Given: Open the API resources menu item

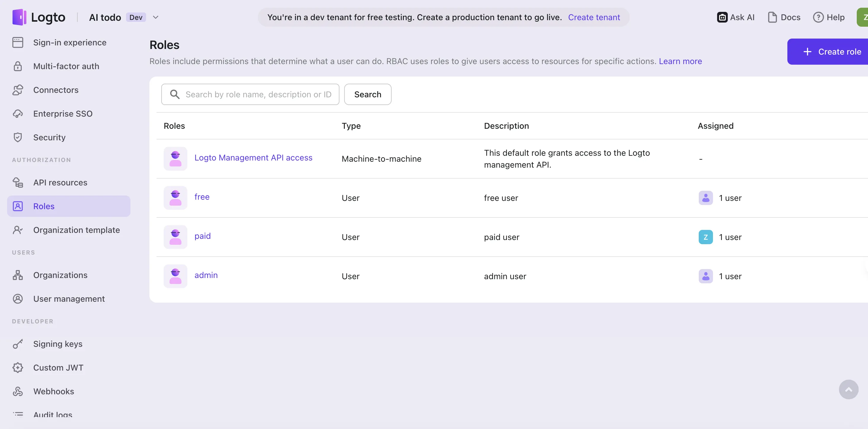Looking at the screenshot, I should (x=60, y=182).
